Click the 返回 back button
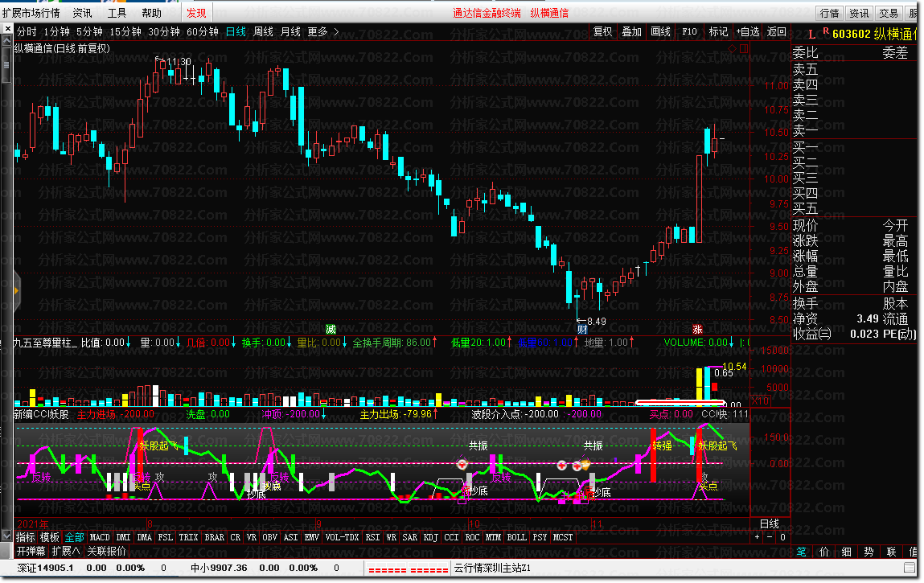Screen dimensions: 924x583 pos(776,32)
